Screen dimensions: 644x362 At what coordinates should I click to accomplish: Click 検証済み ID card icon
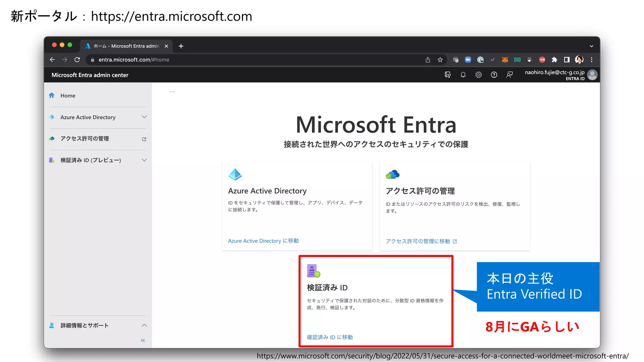point(314,271)
